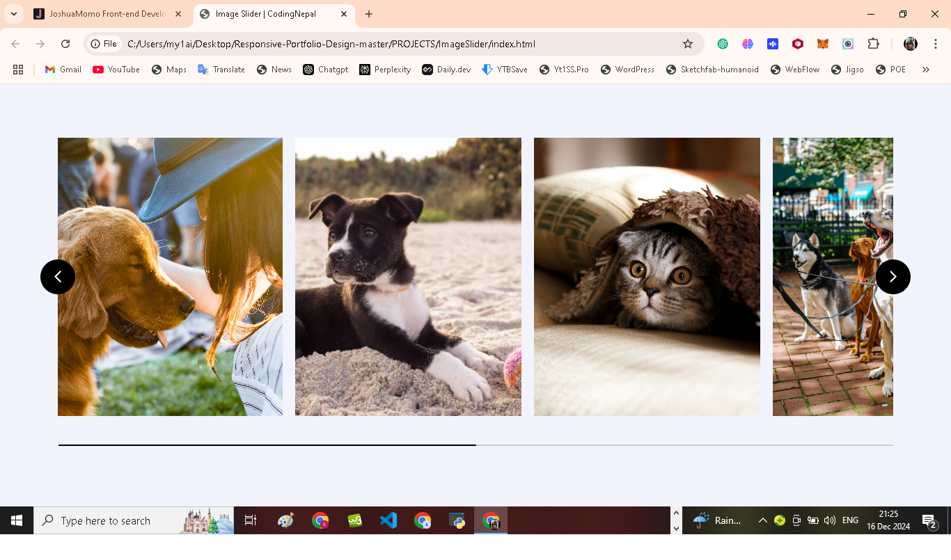The image size is (951, 560).
Task: Bookmark this page with the star icon
Action: tap(688, 44)
